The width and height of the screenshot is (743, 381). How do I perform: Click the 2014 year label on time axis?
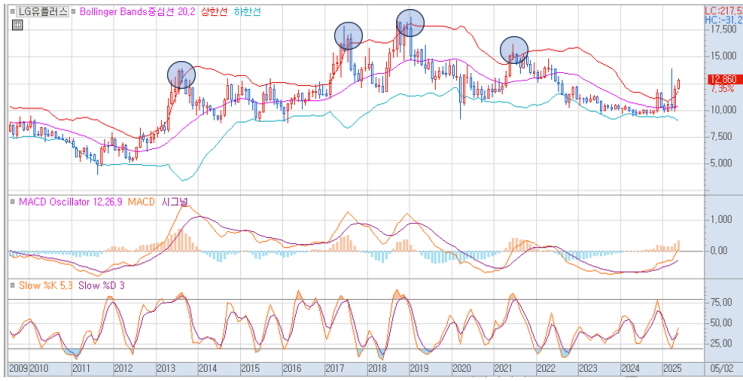(x=207, y=368)
